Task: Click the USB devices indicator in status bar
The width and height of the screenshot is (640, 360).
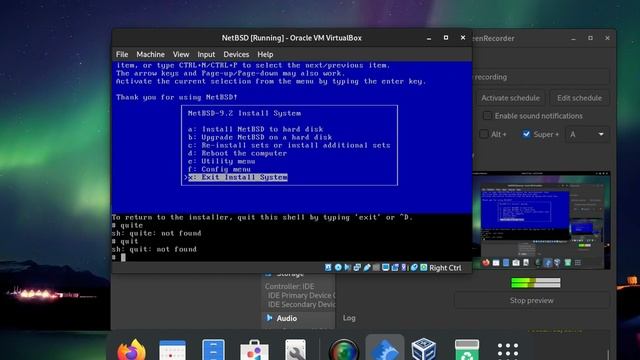Action: coord(367,267)
